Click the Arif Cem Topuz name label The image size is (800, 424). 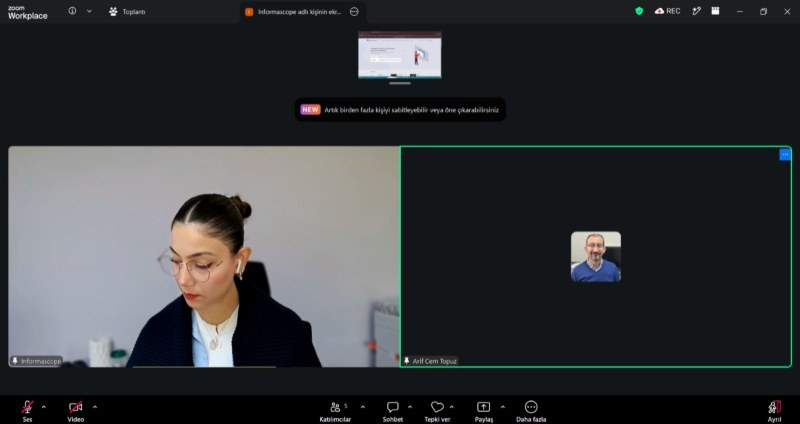coord(431,361)
